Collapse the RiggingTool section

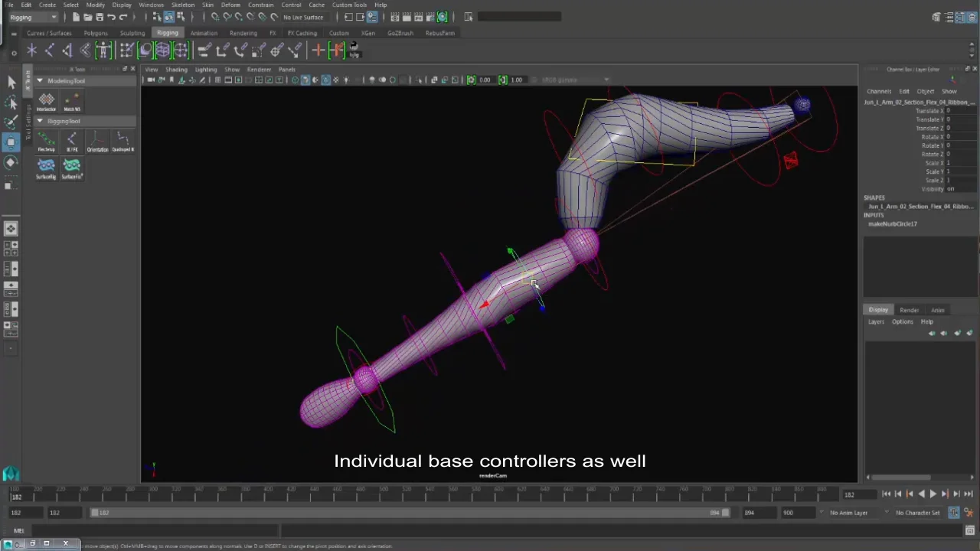point(40,121)
